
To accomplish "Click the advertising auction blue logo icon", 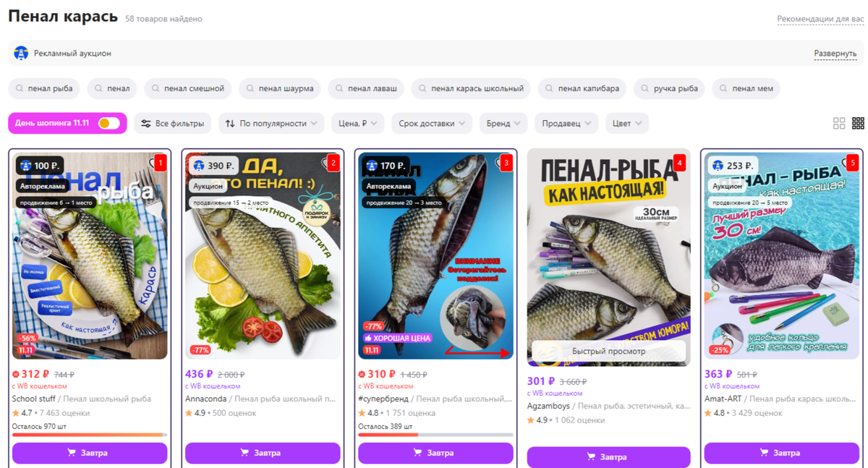I will [21, 53].
